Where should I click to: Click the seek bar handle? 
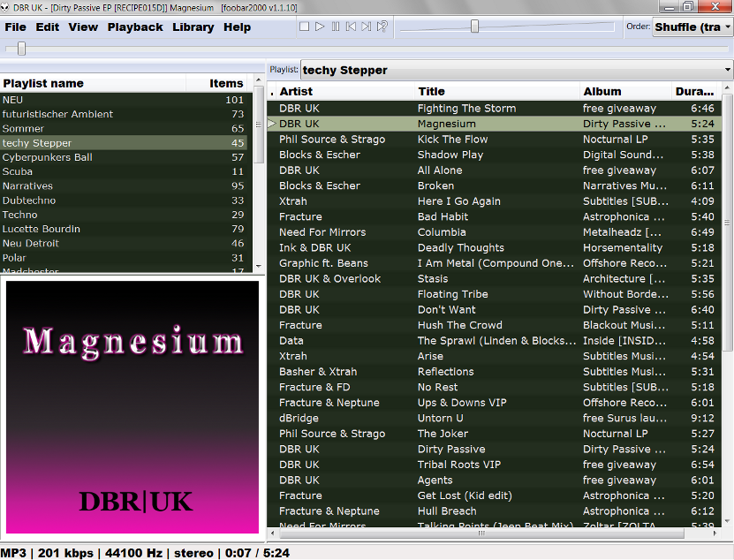(21, 49)
